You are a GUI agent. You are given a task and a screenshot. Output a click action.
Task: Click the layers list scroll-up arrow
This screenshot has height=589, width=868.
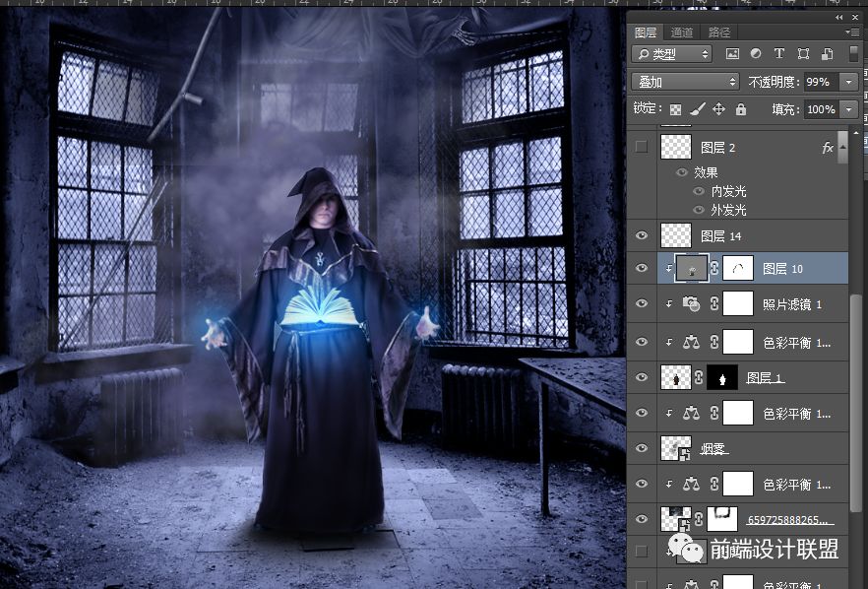[x=856, y=133]
